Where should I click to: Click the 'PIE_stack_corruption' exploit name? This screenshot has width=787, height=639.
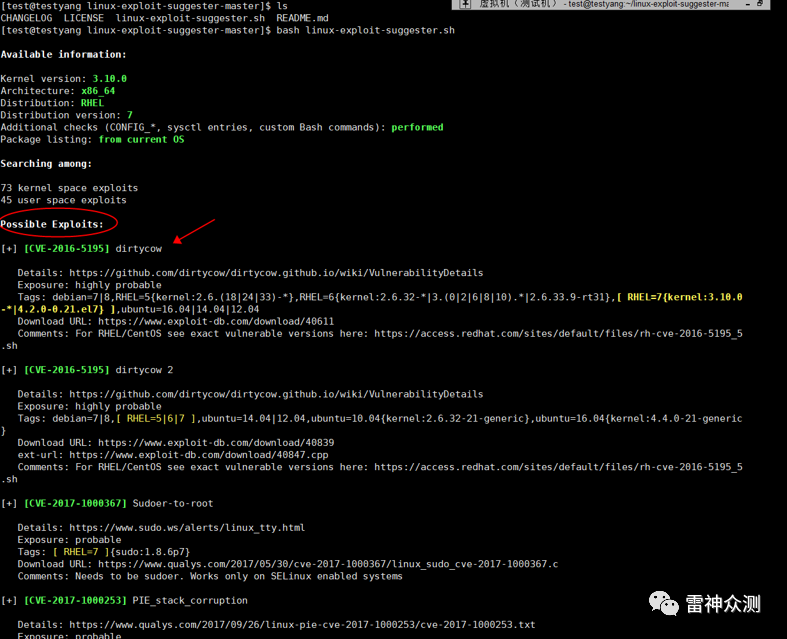(190, 600)
